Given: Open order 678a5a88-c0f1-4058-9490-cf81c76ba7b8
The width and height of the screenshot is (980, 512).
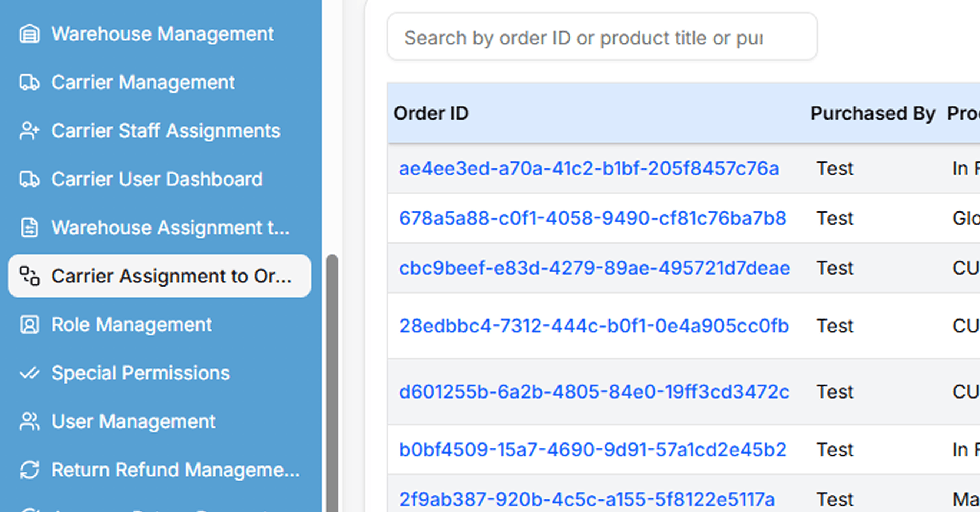Looking at the screenshot, I should coord(592,218).
